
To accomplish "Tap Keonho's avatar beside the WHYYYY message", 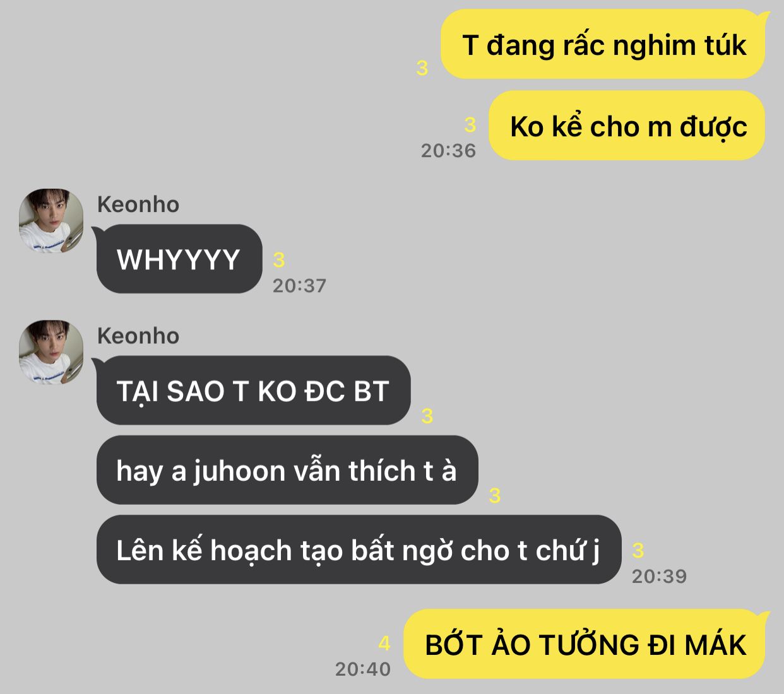I will [x=51, y=220].
